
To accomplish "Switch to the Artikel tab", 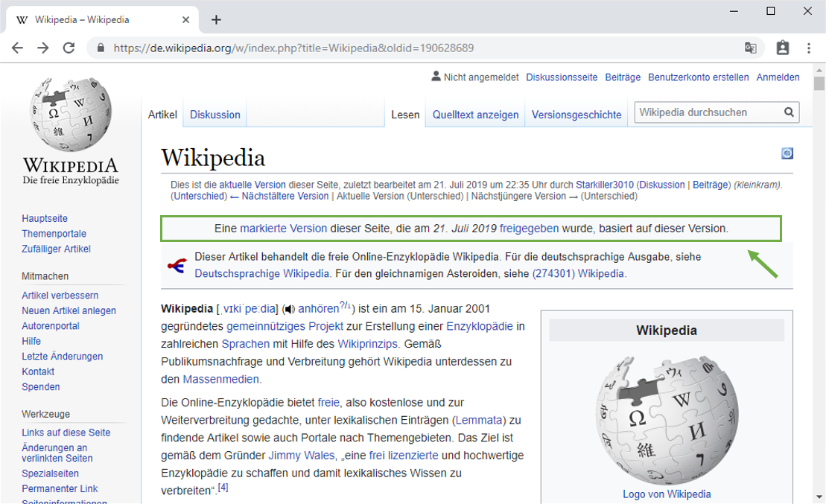I will coord(162,115).
